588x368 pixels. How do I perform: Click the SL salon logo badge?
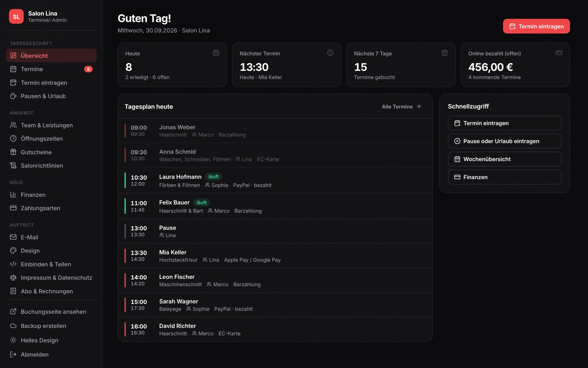[x=16, y=16]
